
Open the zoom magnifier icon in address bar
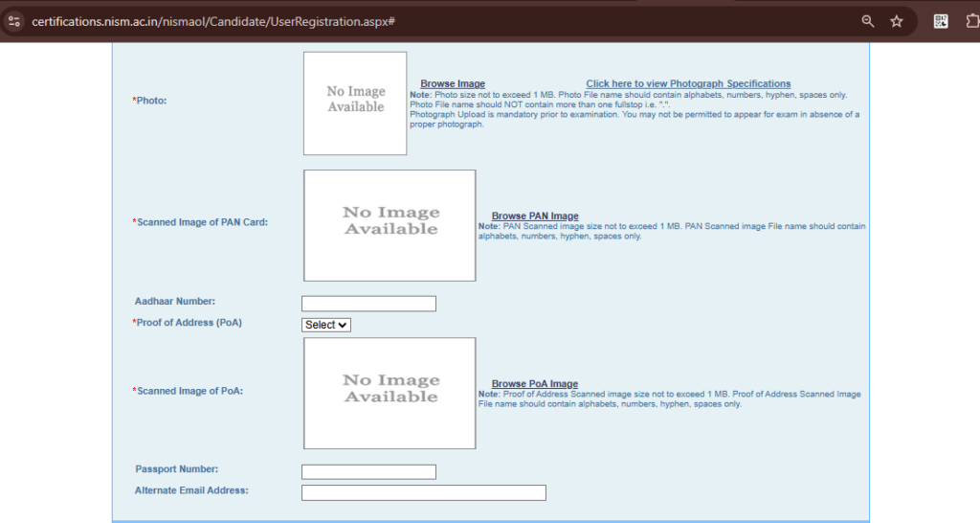click(x=867, y=21)
